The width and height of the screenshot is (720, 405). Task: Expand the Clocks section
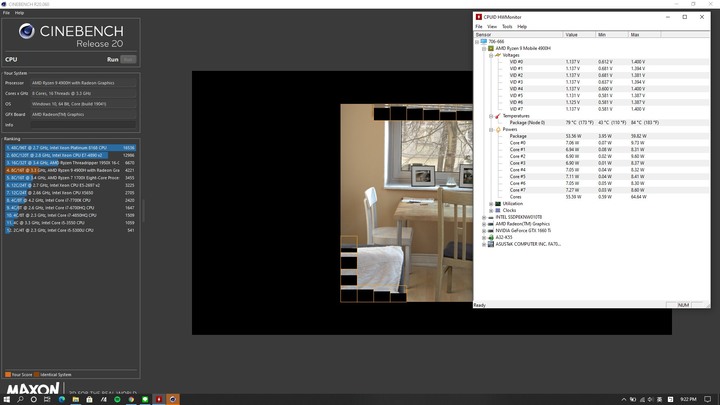pyautogui.click(x=491, y=210)
